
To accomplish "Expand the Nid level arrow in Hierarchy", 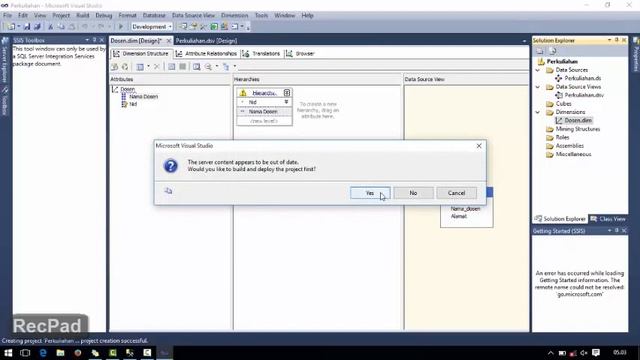I will 287,102.
